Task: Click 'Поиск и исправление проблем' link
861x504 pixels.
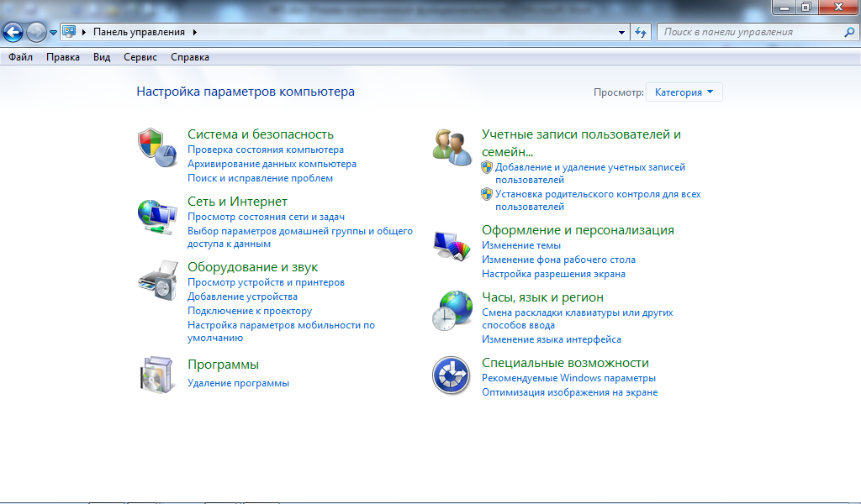Action: 261,178
